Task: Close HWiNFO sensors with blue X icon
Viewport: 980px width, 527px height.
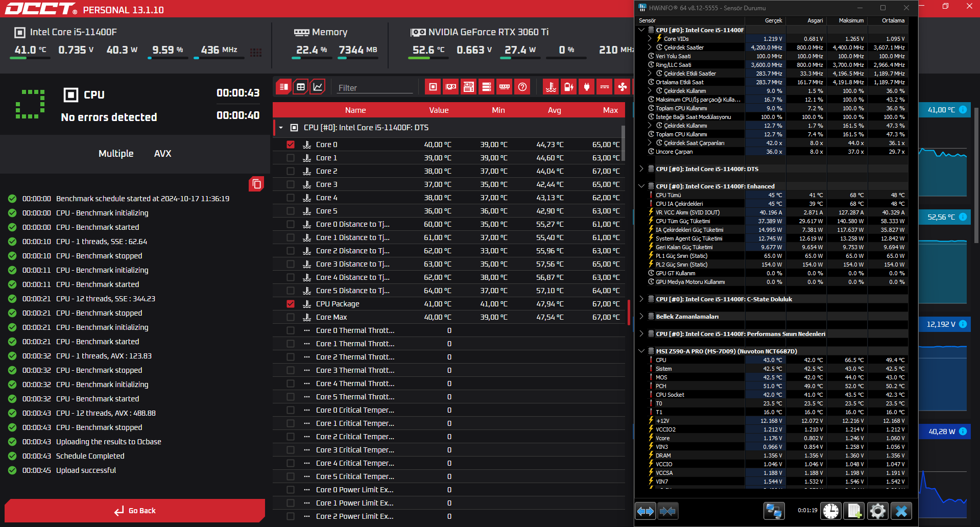Action: (901, 511)
